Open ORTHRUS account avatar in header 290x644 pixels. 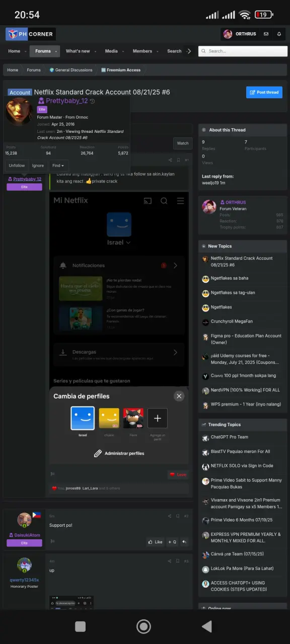point(228,34)
